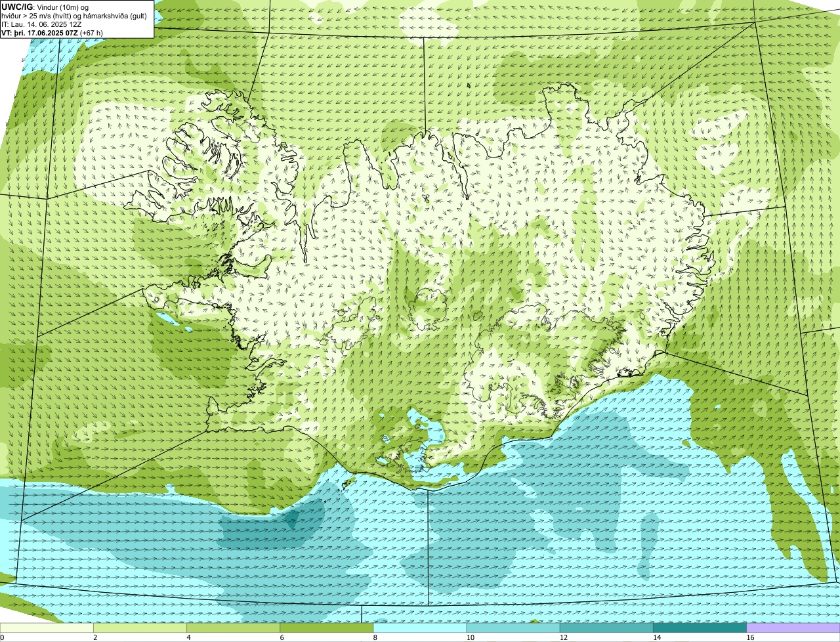Click the turquoise 10–12 legend swatch
Screen dimensions: 840x642
[513, 628]
